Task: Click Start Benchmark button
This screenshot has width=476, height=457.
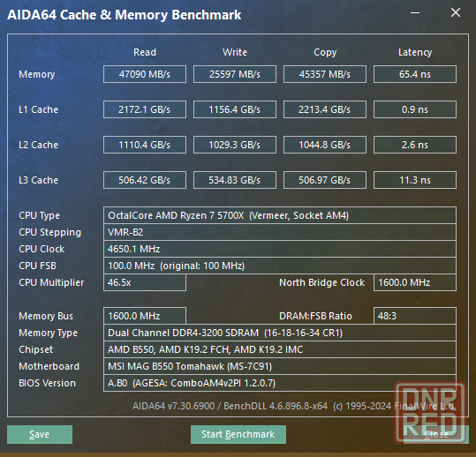Action: [x=238, y=434]
